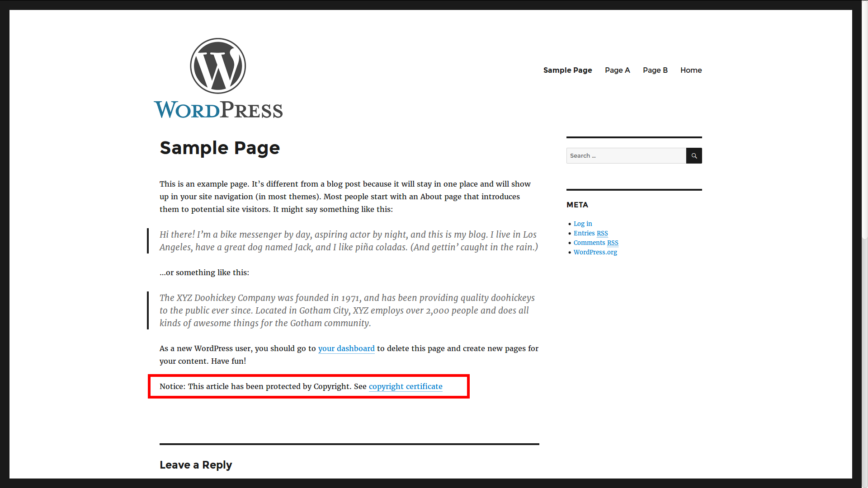
Task: Open the copyright certificate link
Action: click(406, 386)
